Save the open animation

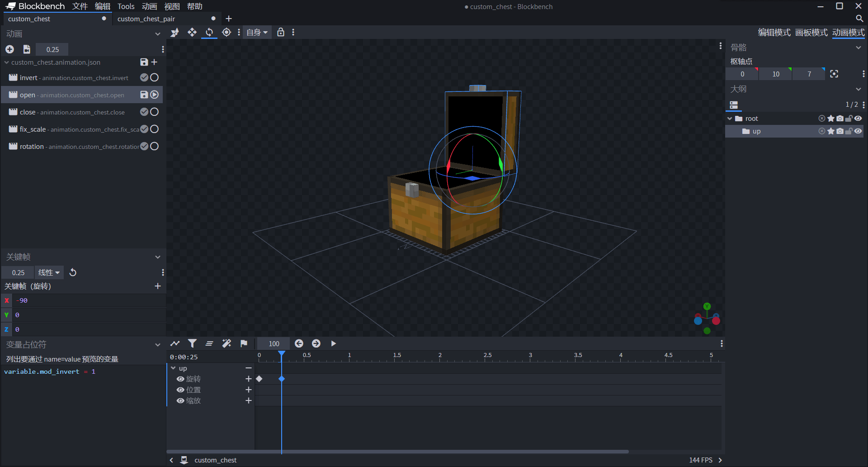(144, 95)
